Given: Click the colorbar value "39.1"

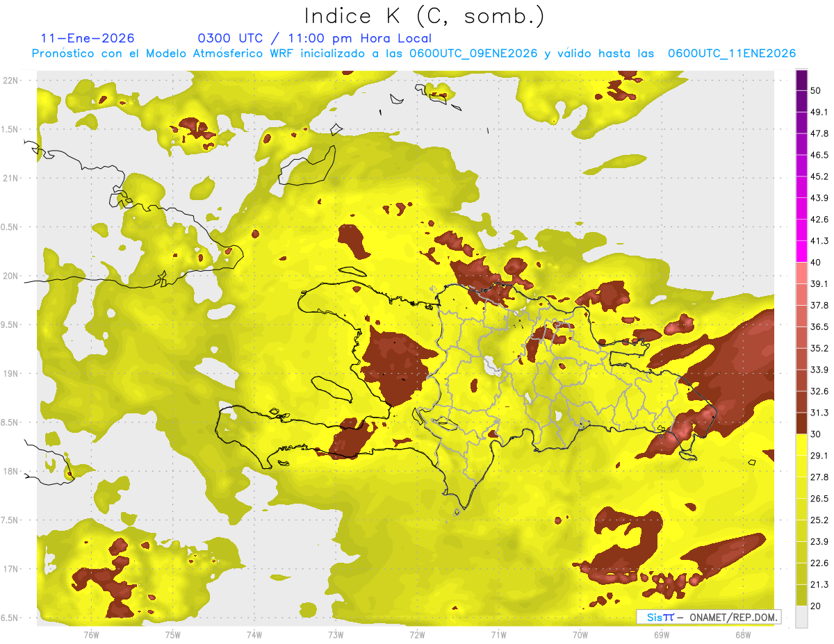Looking at the screenshot, I should point(819,284).
